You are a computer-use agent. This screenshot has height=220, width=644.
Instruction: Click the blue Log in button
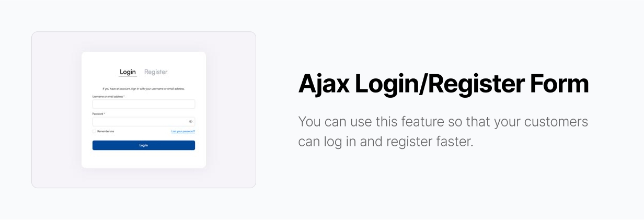click(x=144, y=145)
